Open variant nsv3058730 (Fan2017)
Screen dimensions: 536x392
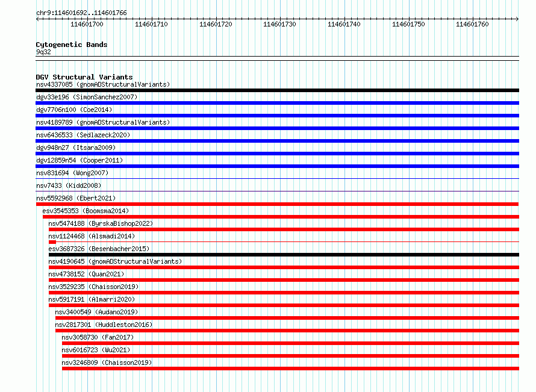click(x=98, y=337)
